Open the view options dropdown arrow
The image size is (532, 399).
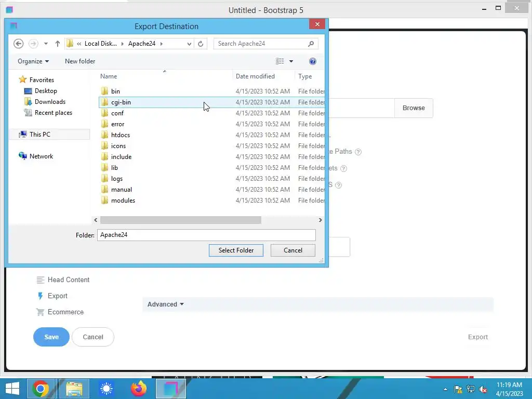coord(291,61)
